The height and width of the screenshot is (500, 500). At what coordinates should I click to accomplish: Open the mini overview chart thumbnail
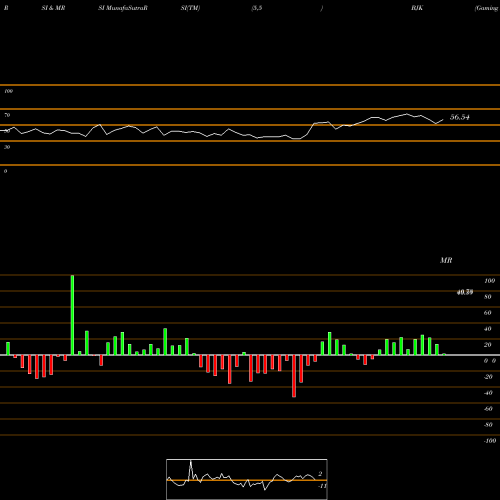(247, 479)
